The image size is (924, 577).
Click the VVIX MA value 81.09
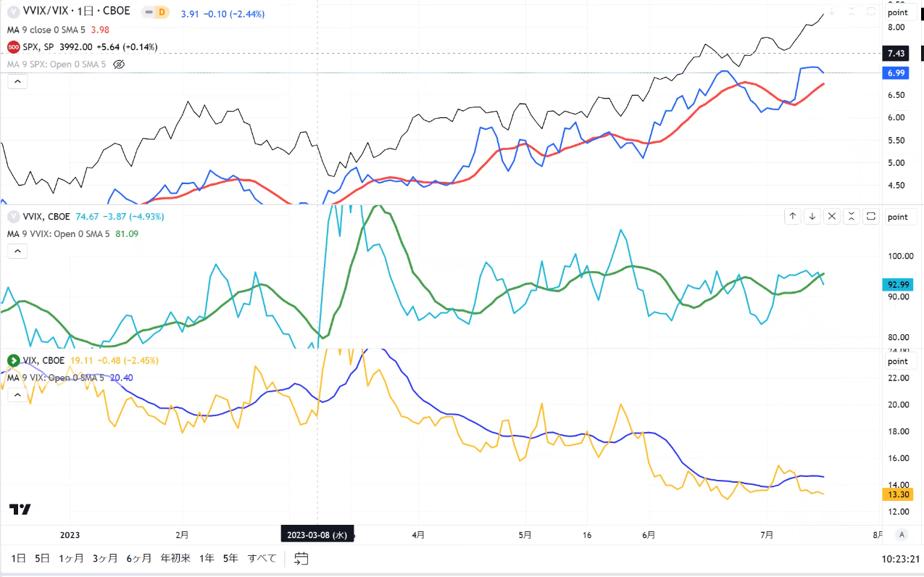pyautogui.click(x=127, y=233)
